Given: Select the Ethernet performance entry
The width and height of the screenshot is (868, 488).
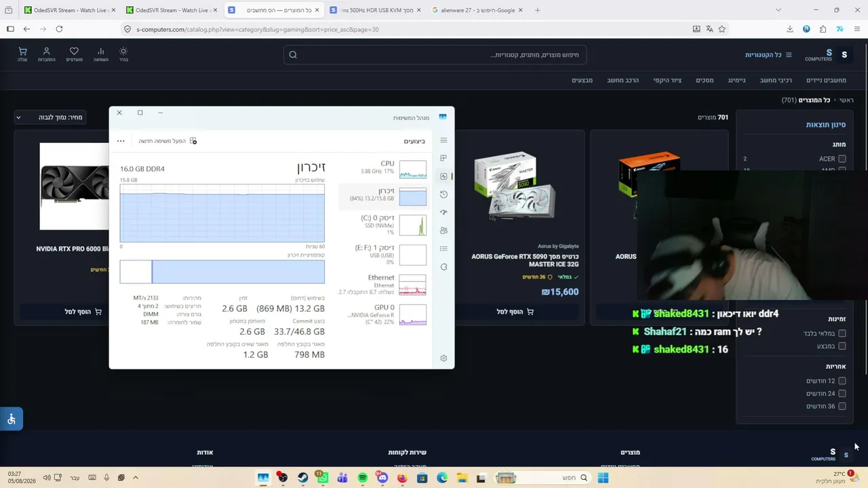Looking at the screenshot, I should (384, 284).
